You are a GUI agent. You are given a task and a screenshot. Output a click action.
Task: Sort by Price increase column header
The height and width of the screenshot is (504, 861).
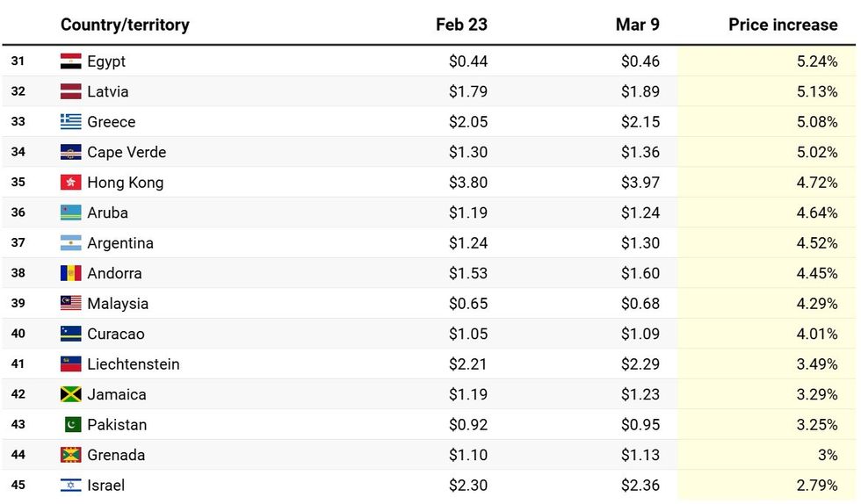[x=783, y=25]
